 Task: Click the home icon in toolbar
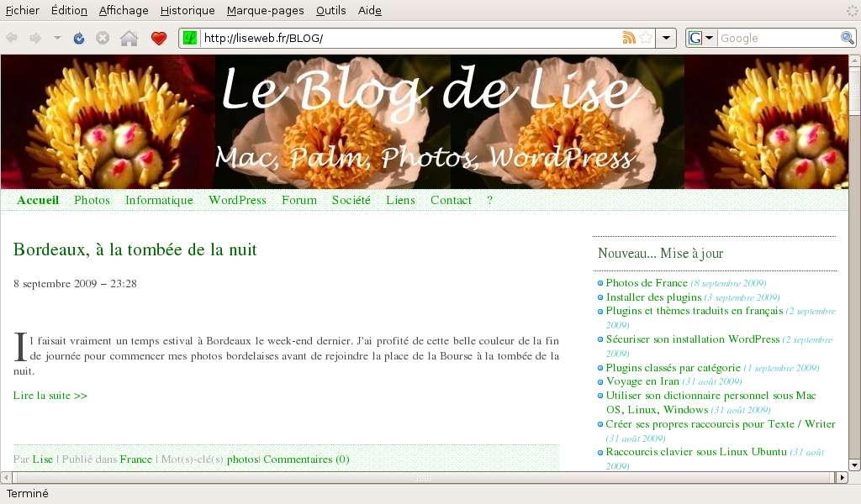pos(129,38)
